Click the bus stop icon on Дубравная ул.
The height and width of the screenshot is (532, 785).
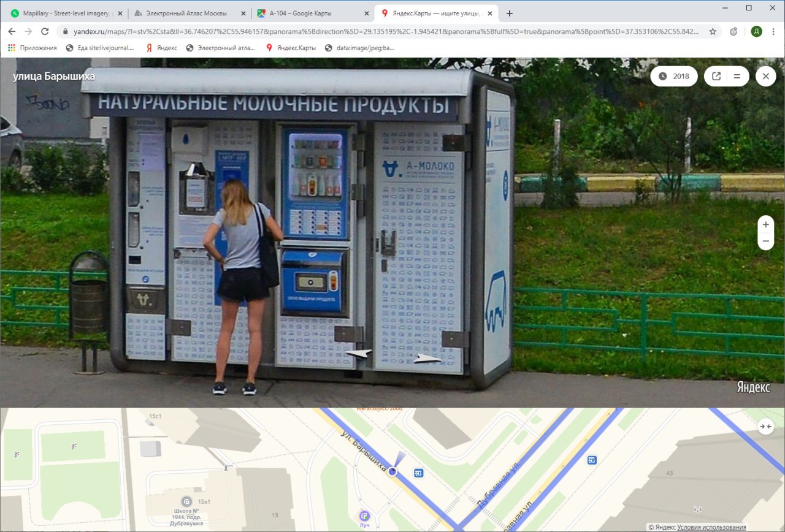(x=592, y=460)
